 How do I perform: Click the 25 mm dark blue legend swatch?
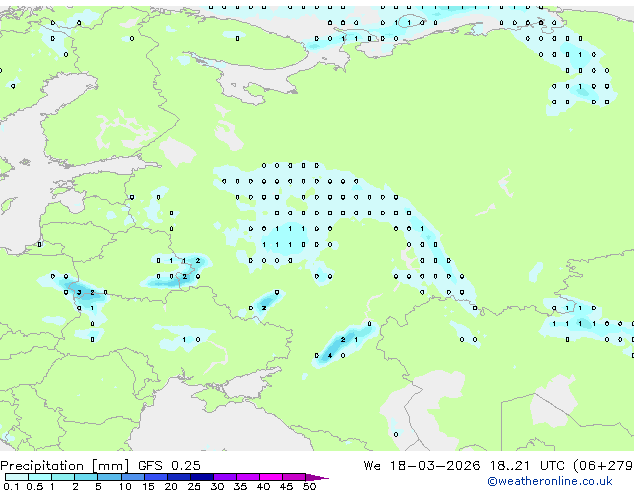(202, 477)
